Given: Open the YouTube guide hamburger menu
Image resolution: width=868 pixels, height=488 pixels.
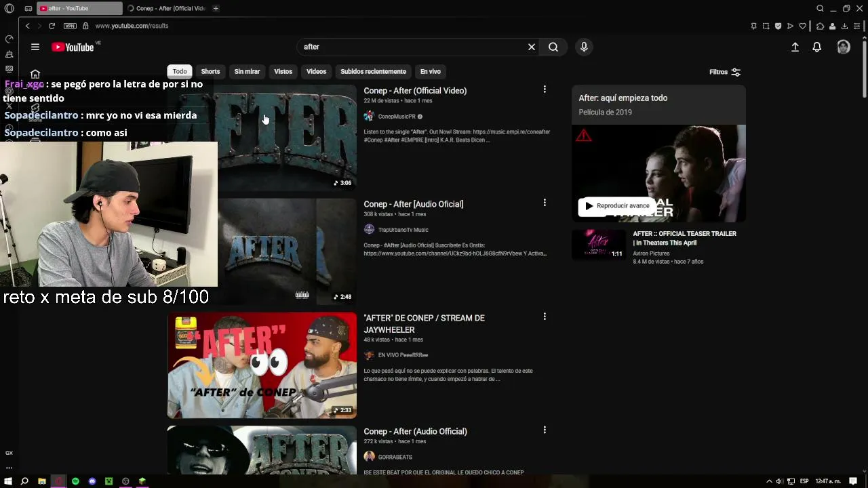Looking at the screenshot, I should coord(35,47).
